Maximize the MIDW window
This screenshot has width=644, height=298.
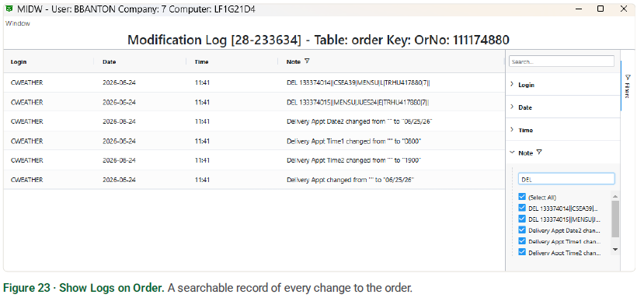point(600,9)
